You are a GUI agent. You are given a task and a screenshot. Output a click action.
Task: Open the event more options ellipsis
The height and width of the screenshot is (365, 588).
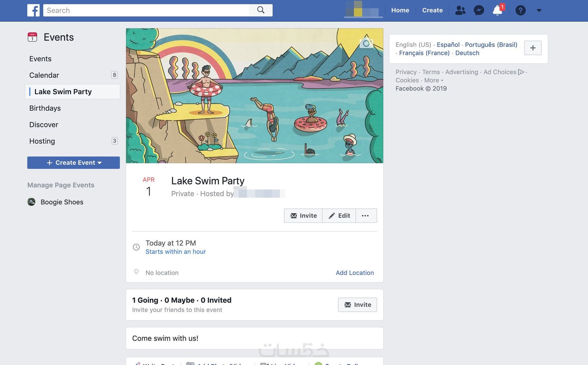(365, 215)
